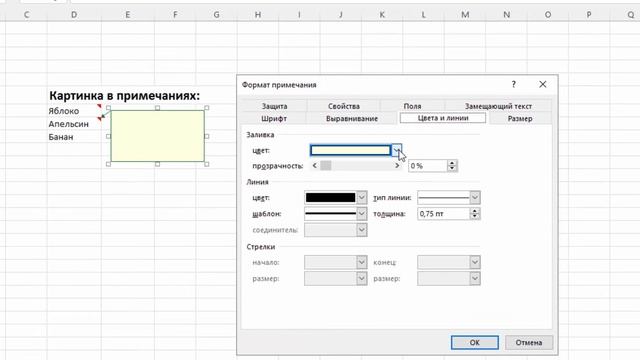Click the comment's bottom-right resize handle

coord(207,164)
